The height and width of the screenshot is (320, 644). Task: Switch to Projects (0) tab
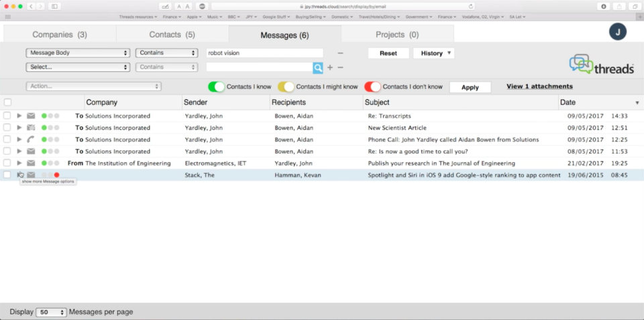tap(397, 34)
